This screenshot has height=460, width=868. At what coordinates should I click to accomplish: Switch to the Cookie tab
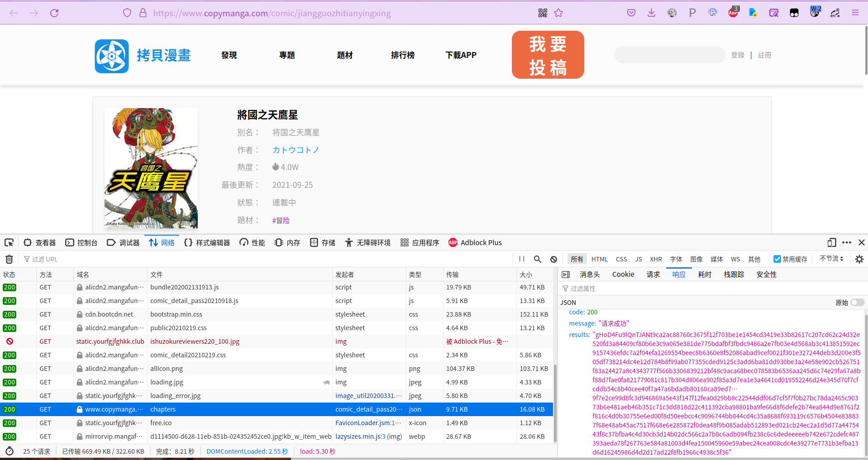click(x=623, y=274)
